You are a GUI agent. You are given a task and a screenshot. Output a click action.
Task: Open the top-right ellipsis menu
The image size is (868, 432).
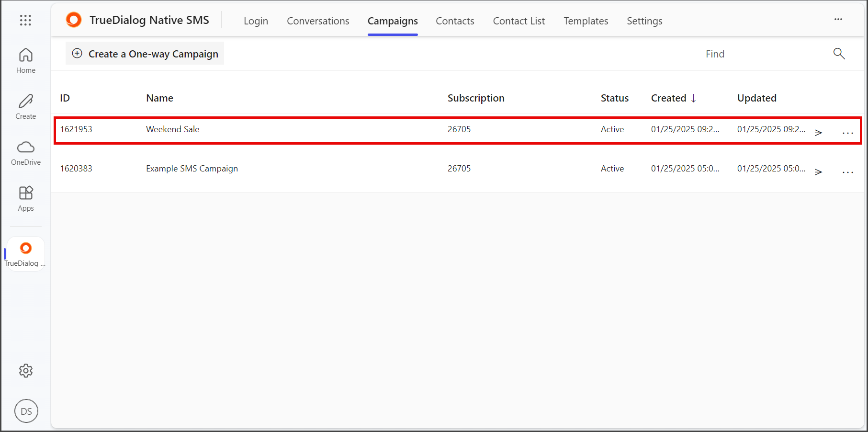(x=838, y=19)
